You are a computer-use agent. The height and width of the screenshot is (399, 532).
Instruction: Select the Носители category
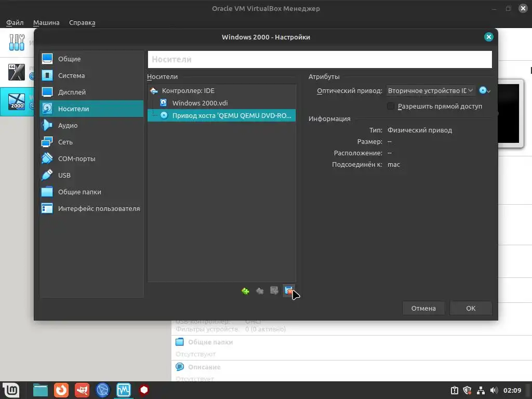pos(91,109)
